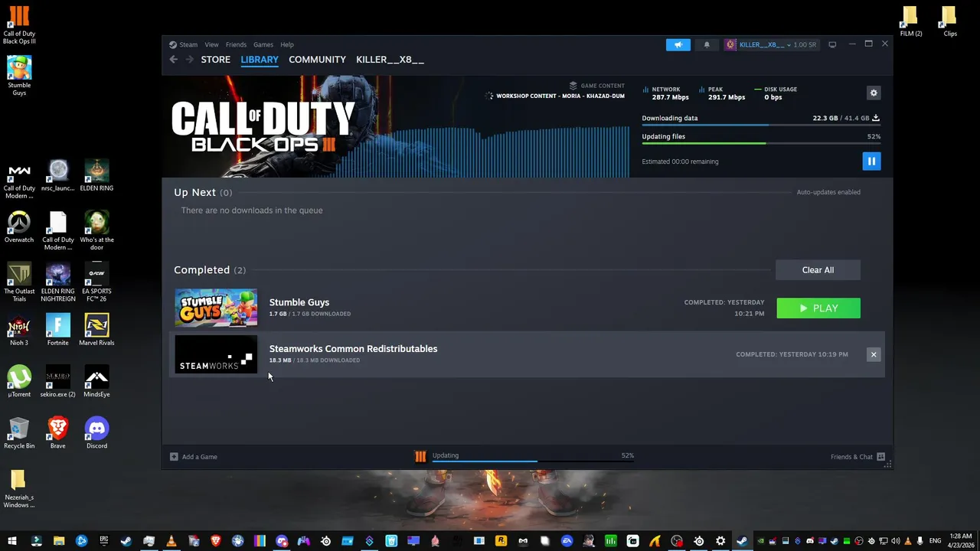
Task: Click the bottom Updating progress bar
Action: (533, 461)
